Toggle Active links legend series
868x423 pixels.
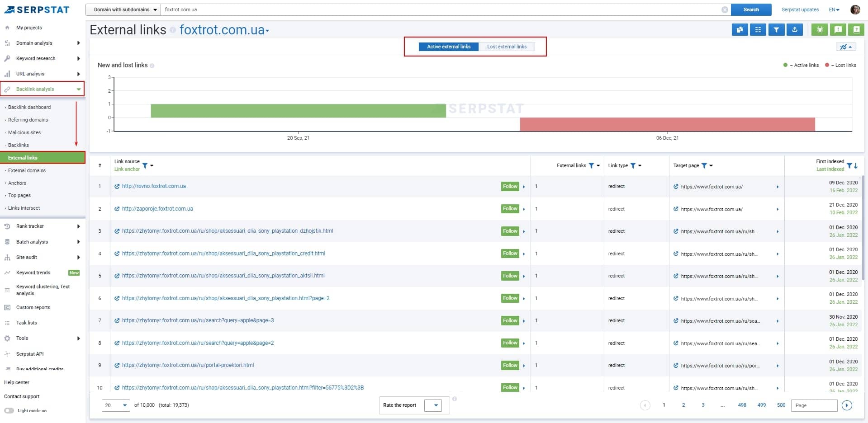(x=801, y=65)
